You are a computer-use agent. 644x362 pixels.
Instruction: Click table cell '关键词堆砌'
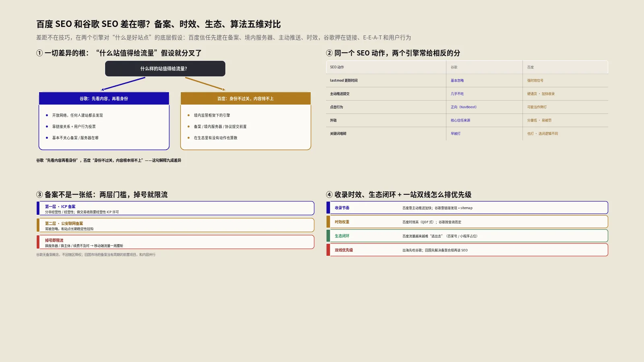tap(338, 134)
